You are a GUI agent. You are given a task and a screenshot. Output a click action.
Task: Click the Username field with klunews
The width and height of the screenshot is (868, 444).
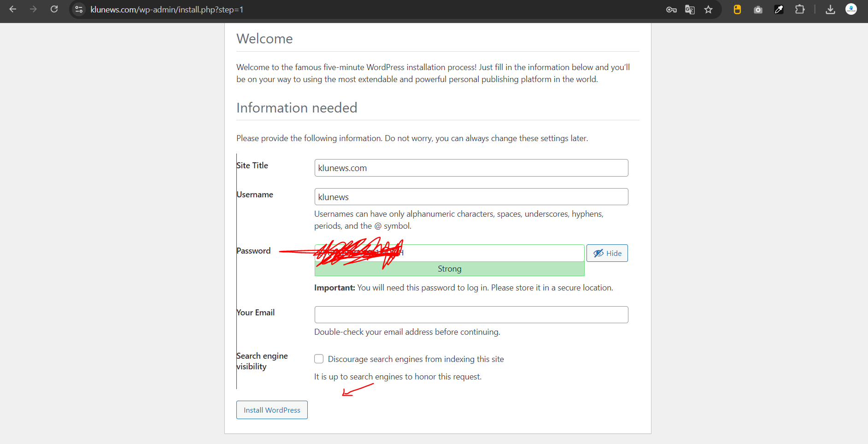tap(471, 197)
